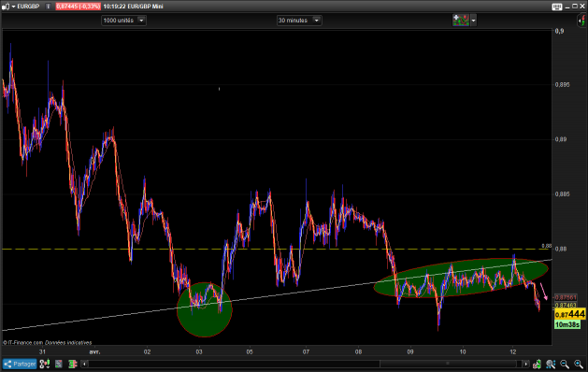Image resolution: width=588 pixels, height=372 pixels.
Task: Click the 0,87561 price tag on axis
Action: pos(566,298)
